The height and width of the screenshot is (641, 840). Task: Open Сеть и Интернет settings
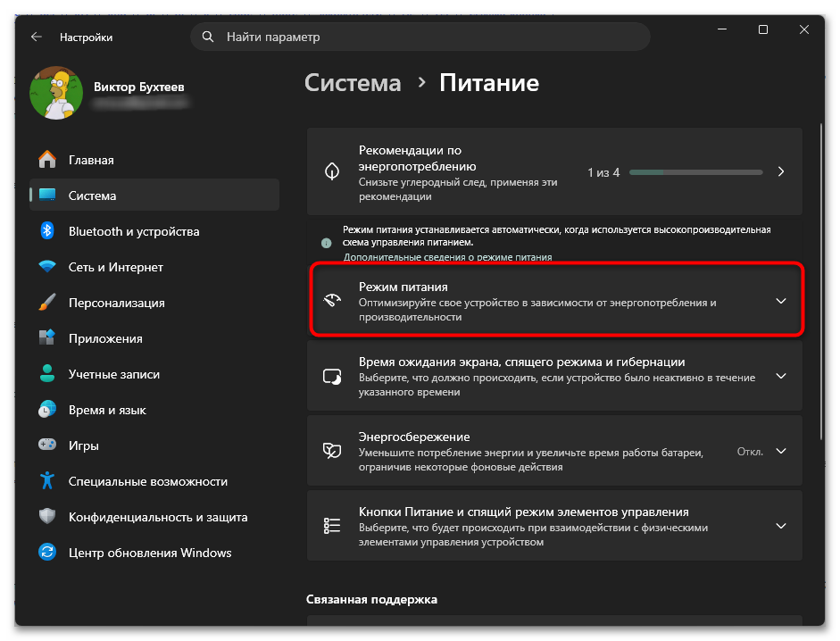(154, 267)
